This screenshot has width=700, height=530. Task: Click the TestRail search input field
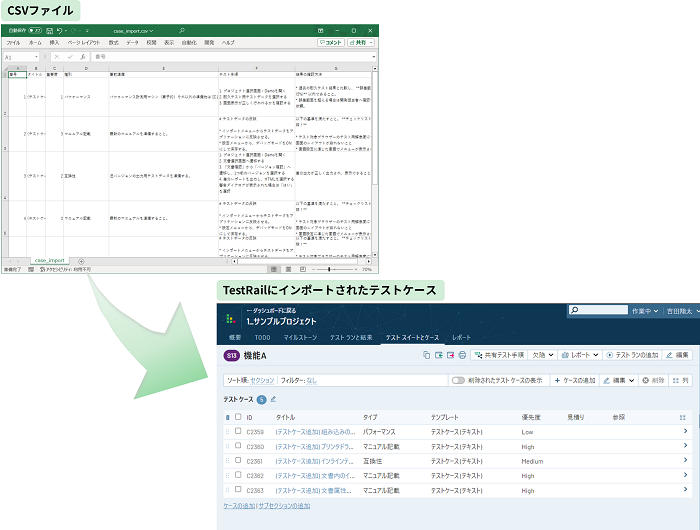tap(598, 310)
